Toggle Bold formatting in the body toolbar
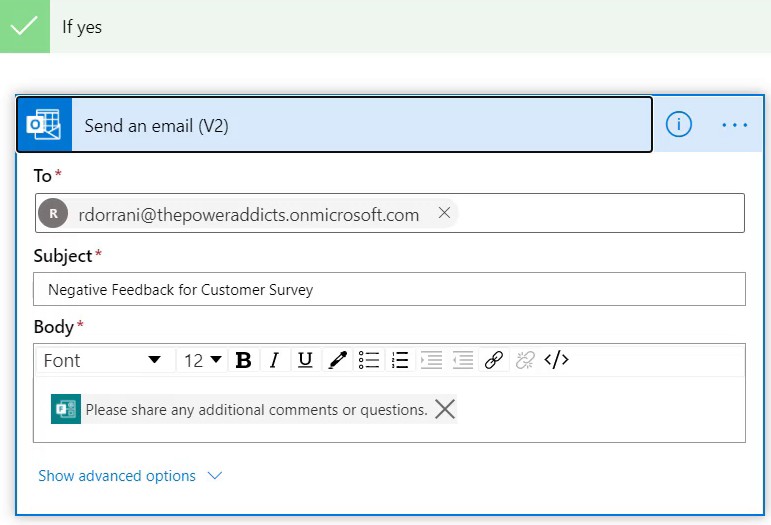771x525 pixels. click(x=243, y=360)
